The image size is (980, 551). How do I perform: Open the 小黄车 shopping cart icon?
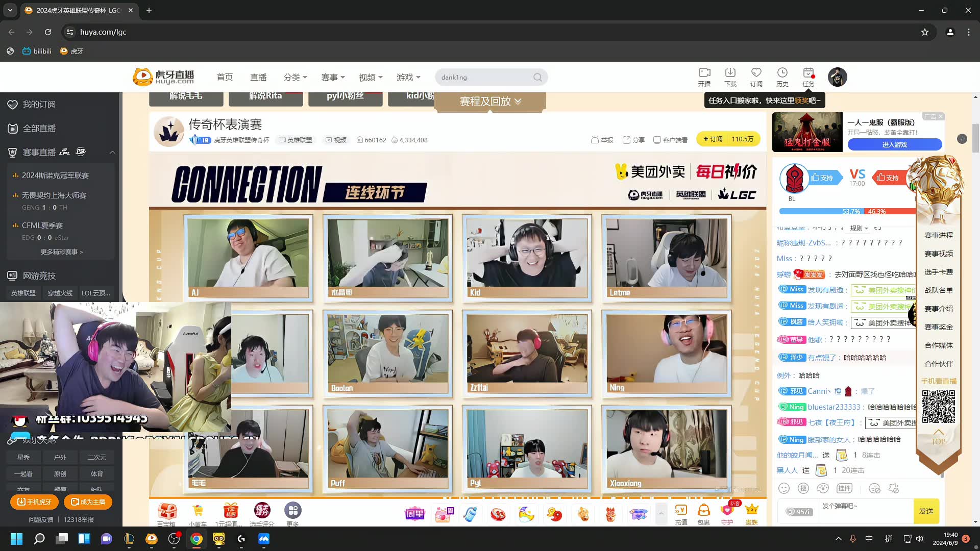click(198, 514)
